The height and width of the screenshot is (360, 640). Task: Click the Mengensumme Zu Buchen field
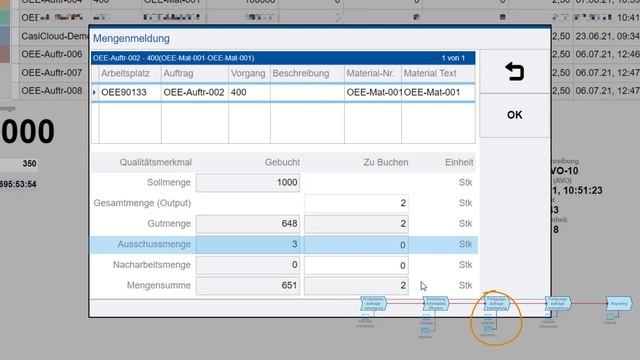click(x=356, y=285)
